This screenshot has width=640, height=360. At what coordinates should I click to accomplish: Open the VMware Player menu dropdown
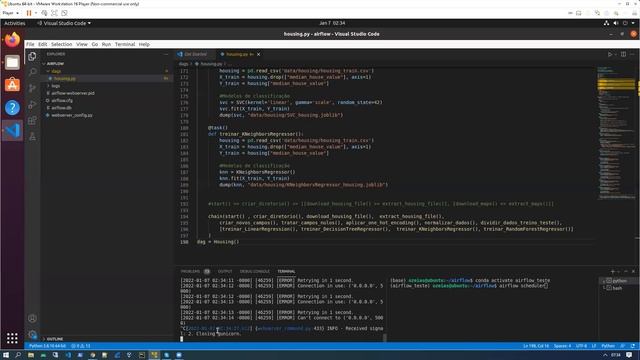[x=11, y=13]
